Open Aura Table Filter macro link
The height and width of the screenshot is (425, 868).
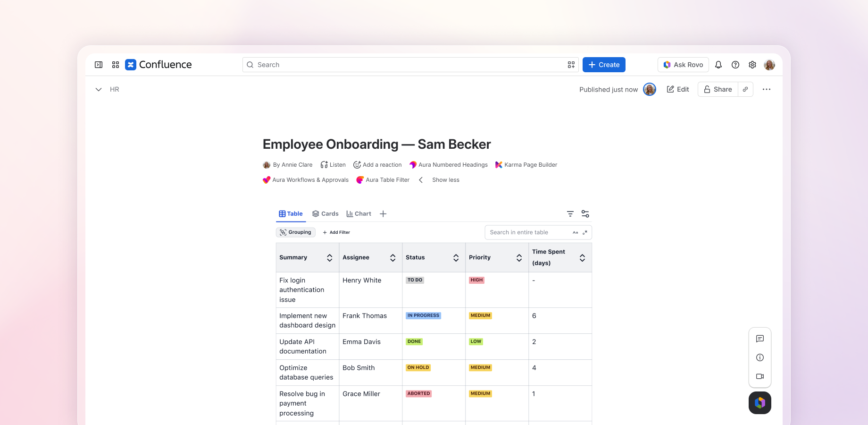(x=383, y=180)
